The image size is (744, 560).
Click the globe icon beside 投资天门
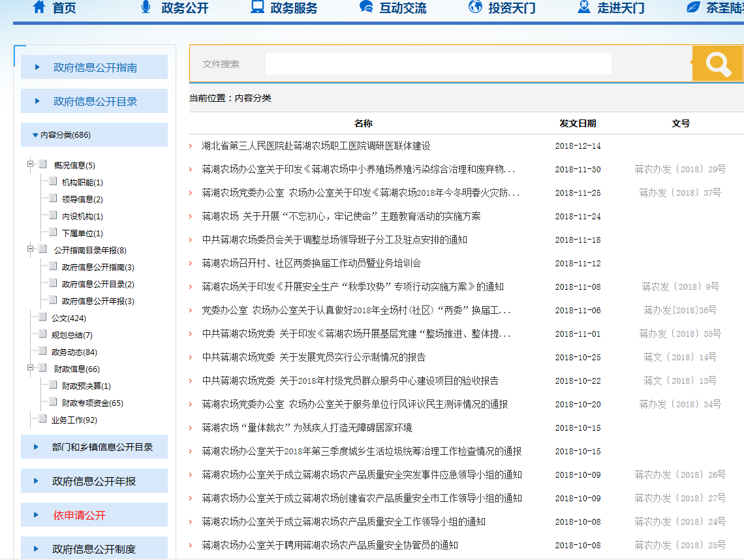click(475, 7)
